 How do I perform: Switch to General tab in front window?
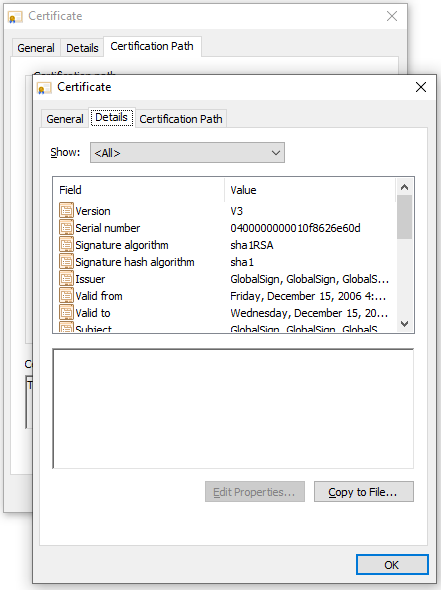[x=65, y=119]
